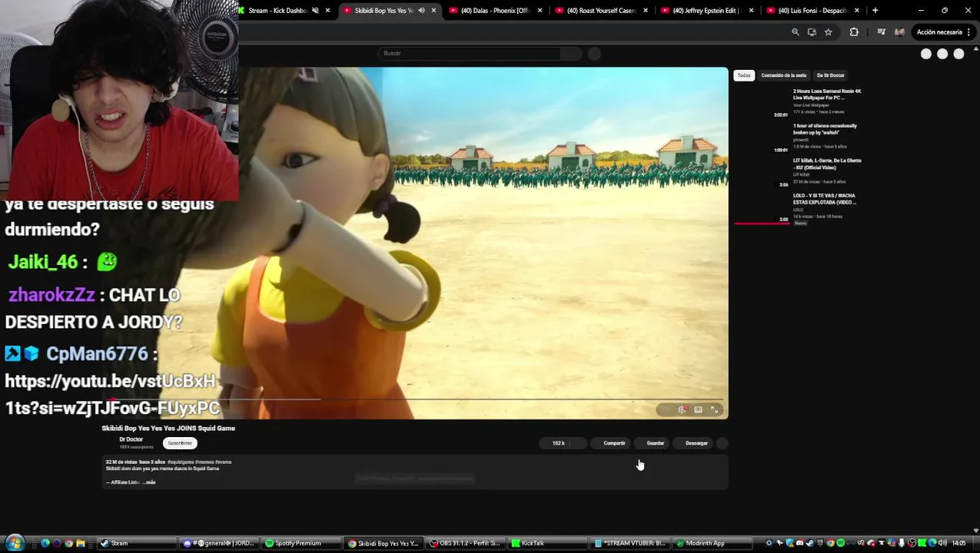Open Steam from the taskbar
Screen dimensions: 980x553
pos(137,543)
